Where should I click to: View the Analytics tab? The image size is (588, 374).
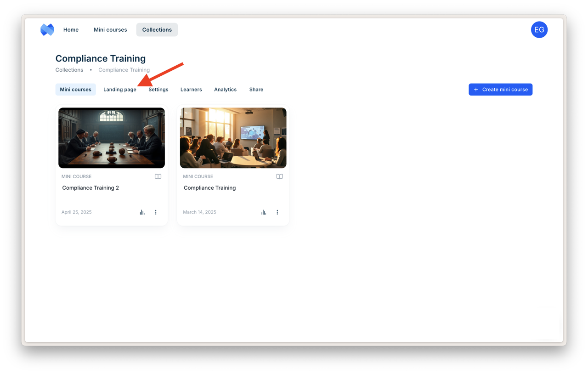[x=225, y=90]
